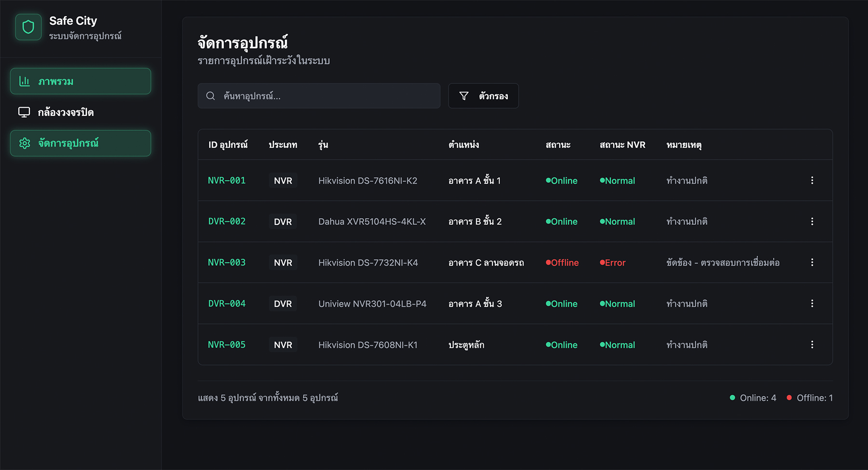Select the NVR-003 device ID link
This screenshot has width=868, height=470.
point(227,263)
